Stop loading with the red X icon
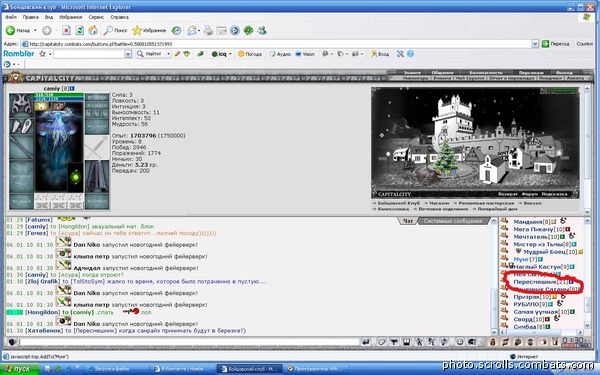 (x=66, y=30)
